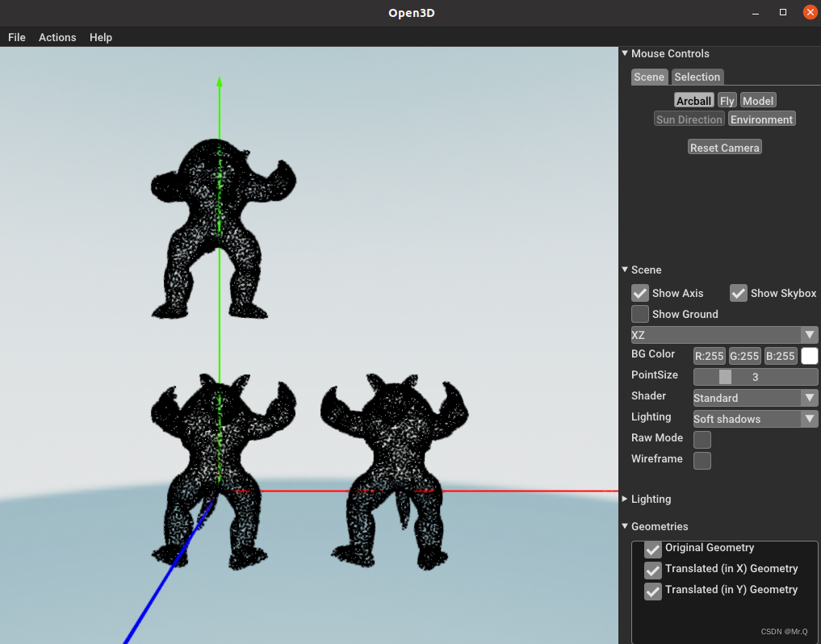Change Lighting from Soft shadows dropdown
Image resolution: width=821 pixels, height=644 pixels.
coord(754,418)
